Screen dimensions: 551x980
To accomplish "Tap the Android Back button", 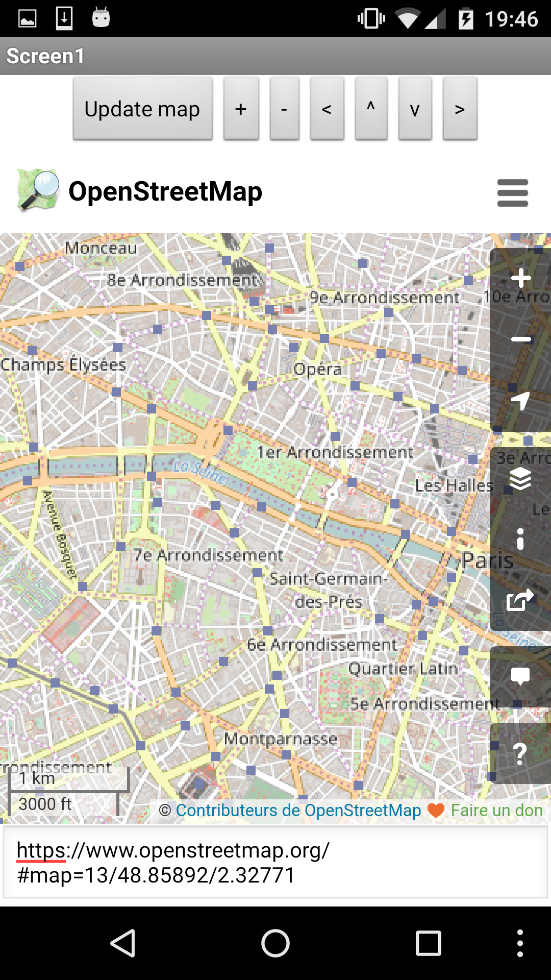I will pos(123,943).
